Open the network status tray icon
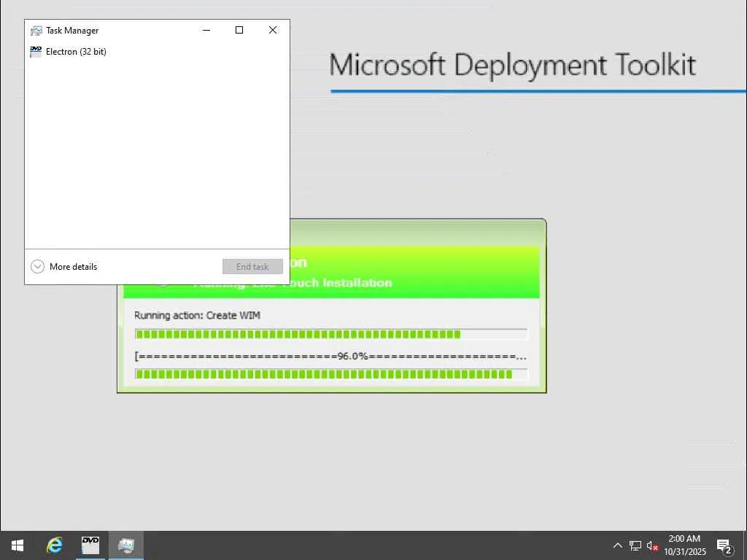The image size is (747, 560). 635,545
